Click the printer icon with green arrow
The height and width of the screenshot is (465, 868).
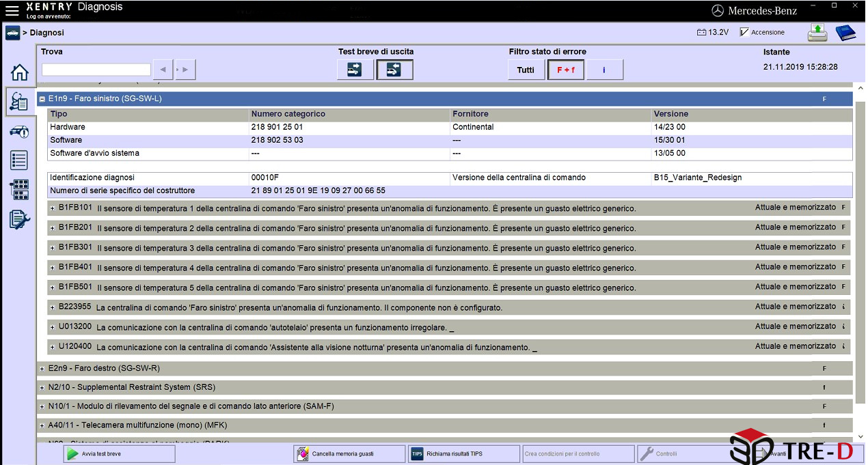pos(817,32)
